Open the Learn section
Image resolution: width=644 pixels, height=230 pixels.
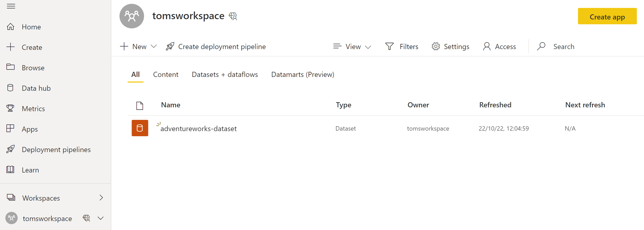pos(30,170)
